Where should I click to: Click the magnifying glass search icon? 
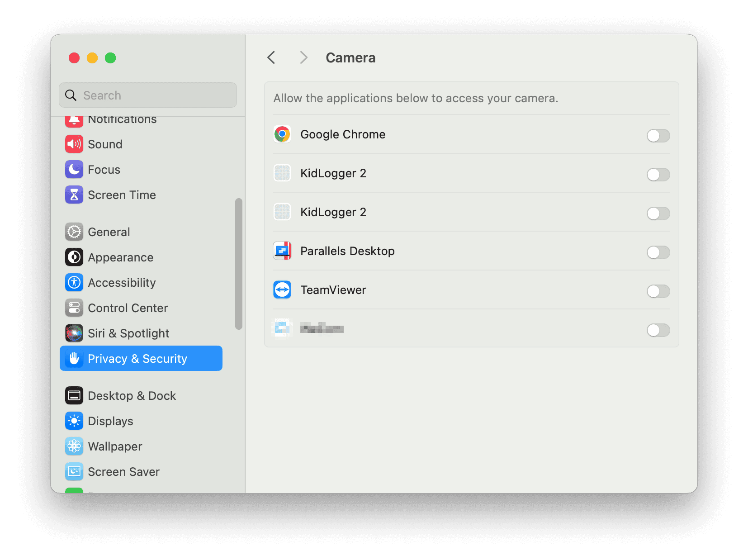71,95
